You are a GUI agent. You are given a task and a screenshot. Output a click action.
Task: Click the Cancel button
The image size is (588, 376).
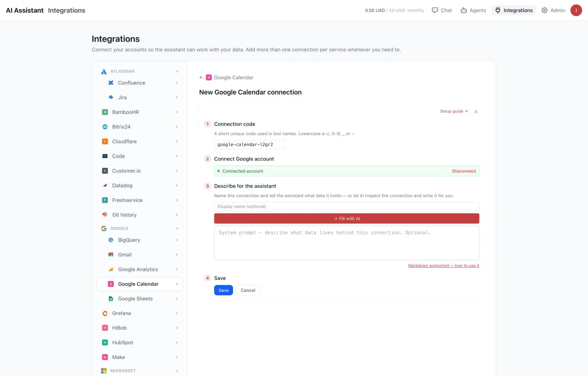coord(248,290)
